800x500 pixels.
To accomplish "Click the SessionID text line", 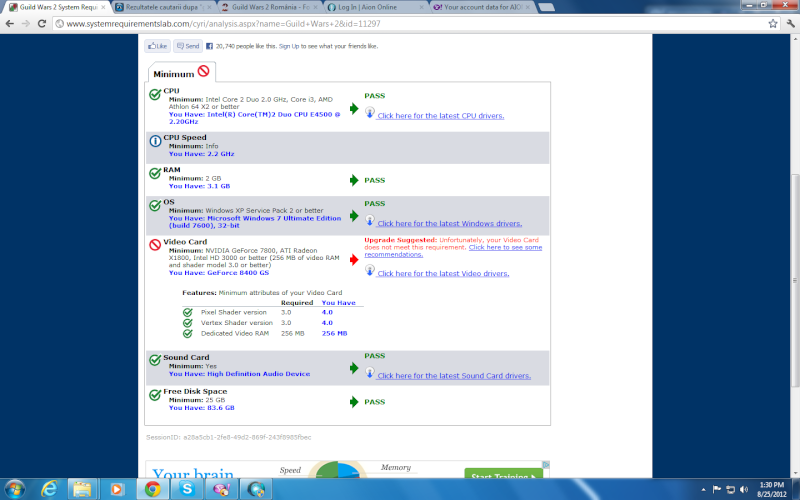I will pos(228,437).
